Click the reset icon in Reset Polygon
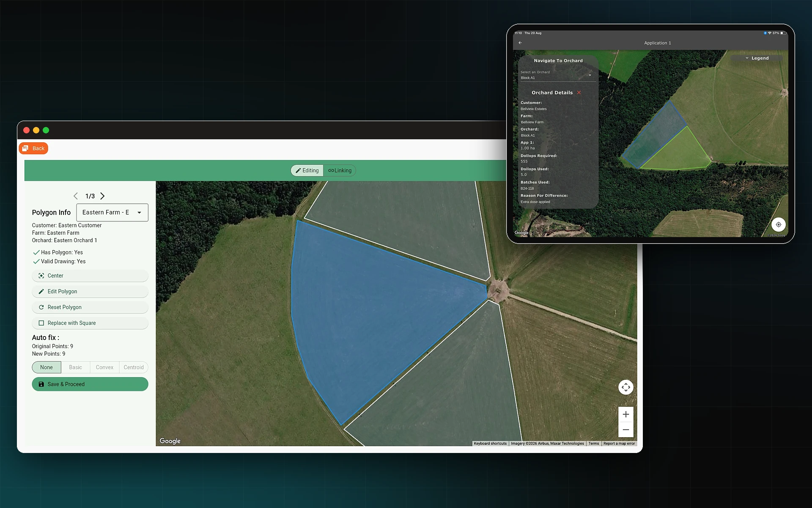The image size is (812, 508). pyautogui.click(x=41, y=307)
